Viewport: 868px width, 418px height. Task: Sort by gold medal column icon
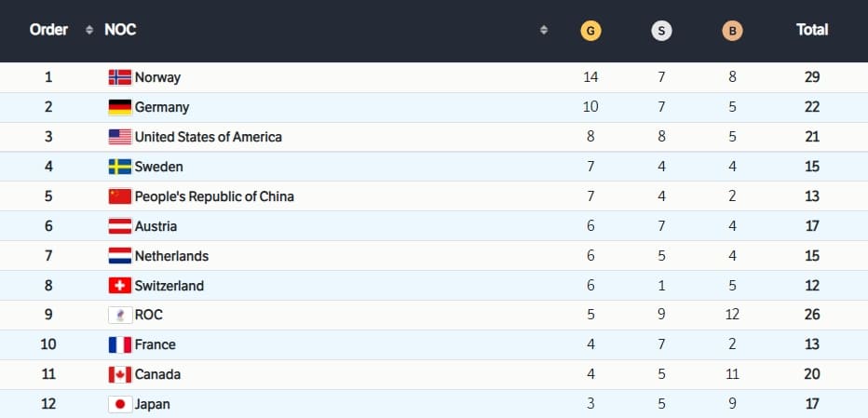click(590, 31)
